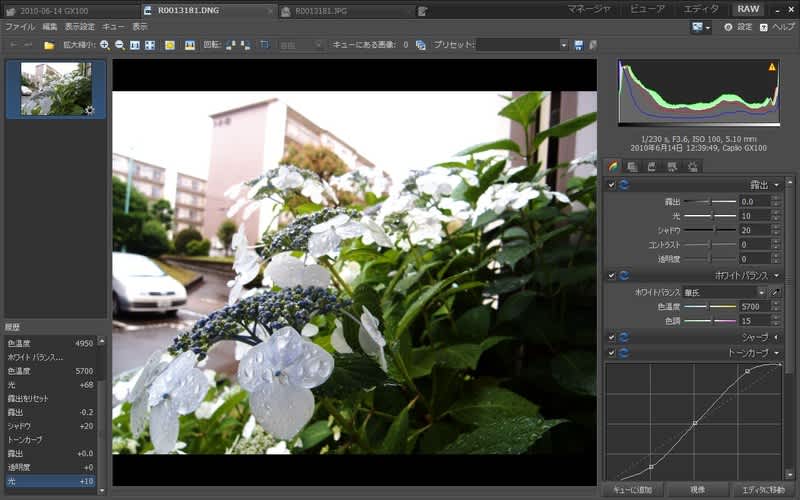Reset the 露出 section with blue refresh icon

[624, 185]
